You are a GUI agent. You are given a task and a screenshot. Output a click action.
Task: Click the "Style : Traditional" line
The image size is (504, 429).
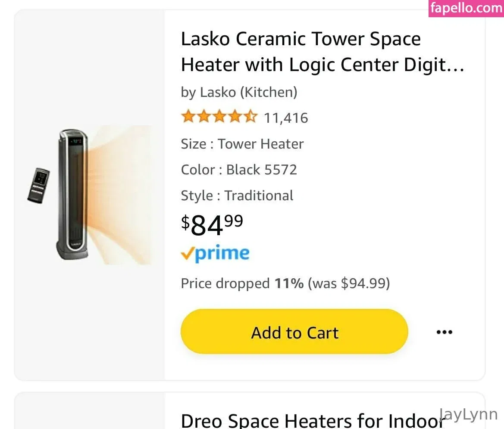pos(237,196)
